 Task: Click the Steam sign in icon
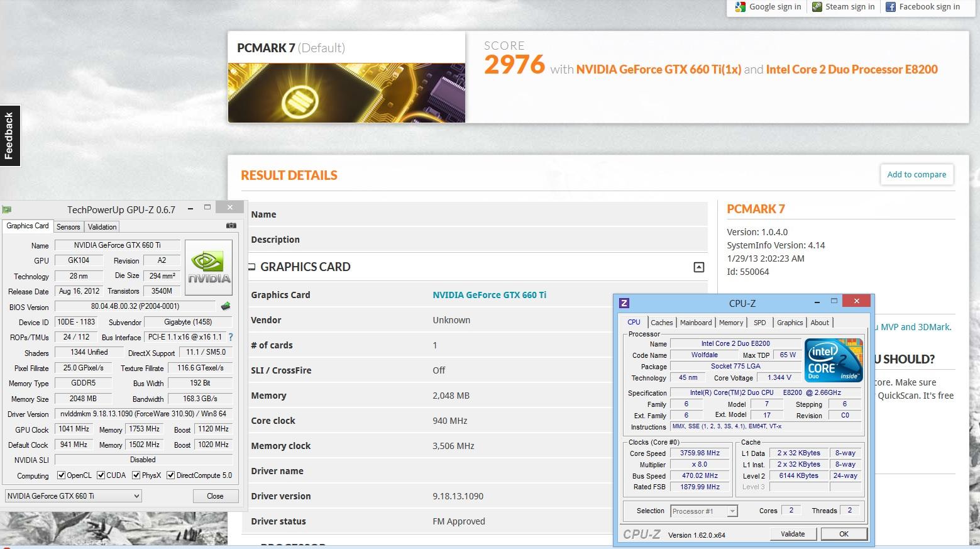(817, 7)
